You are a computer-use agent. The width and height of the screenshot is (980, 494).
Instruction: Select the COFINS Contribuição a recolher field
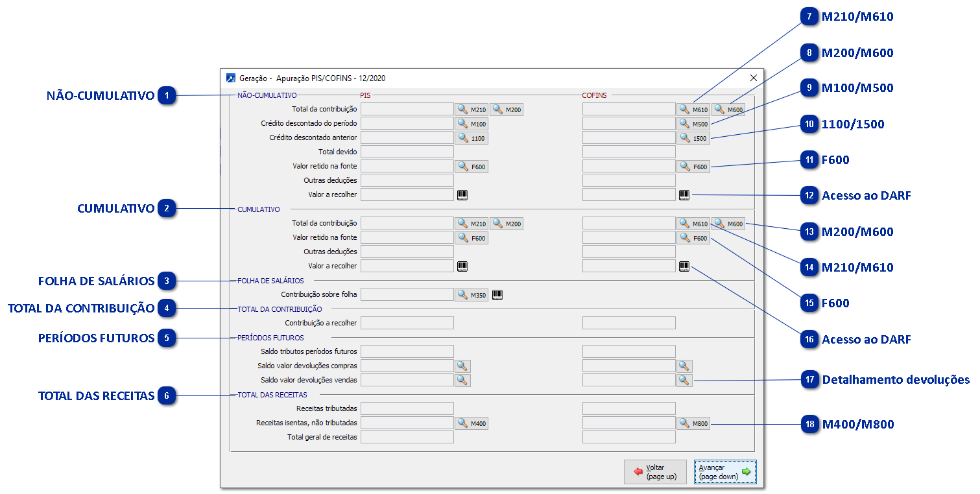click(x=629, y=323)
